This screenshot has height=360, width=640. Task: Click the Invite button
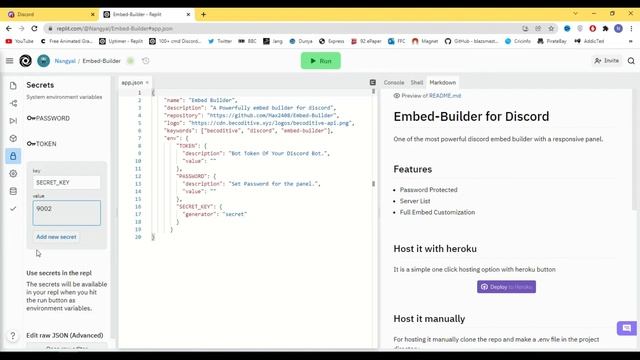[607, 61]
